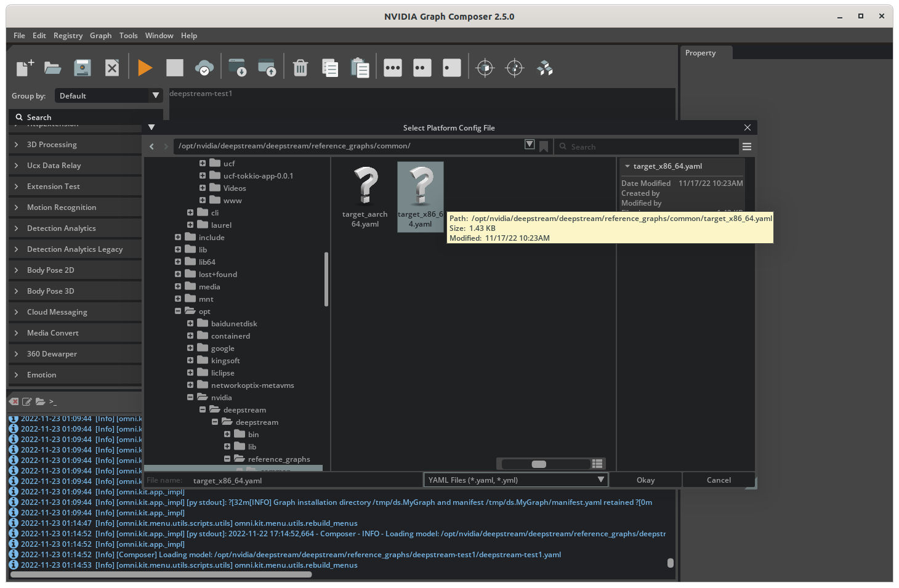The image size is (899, 588).
Task: Select the target_aarch64.yaml file
Action: tap(365, 197)
